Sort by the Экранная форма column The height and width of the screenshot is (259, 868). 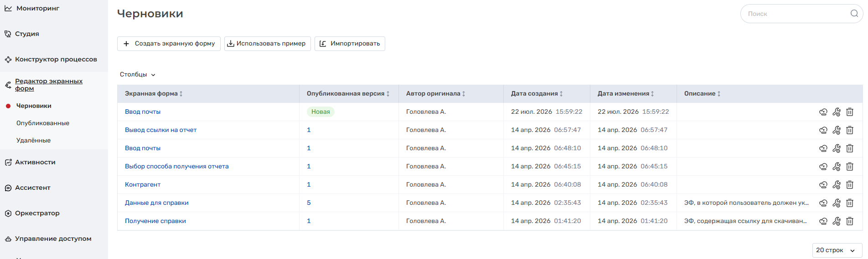(x=154, y=94)
